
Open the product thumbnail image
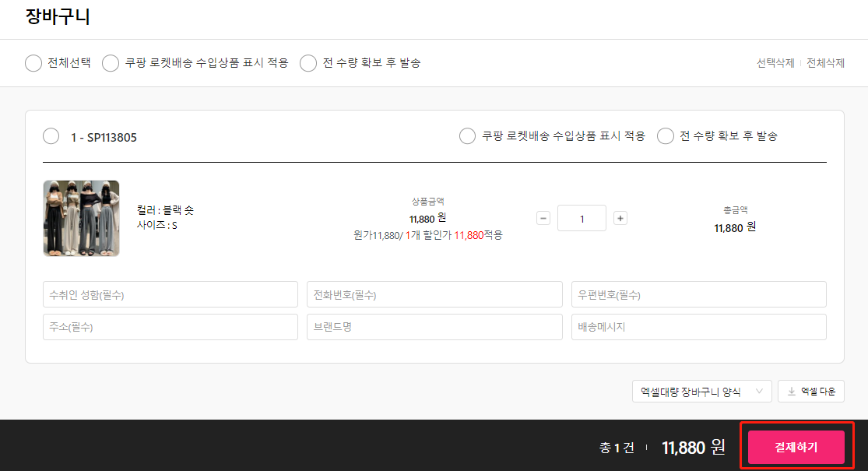[81, 218]
